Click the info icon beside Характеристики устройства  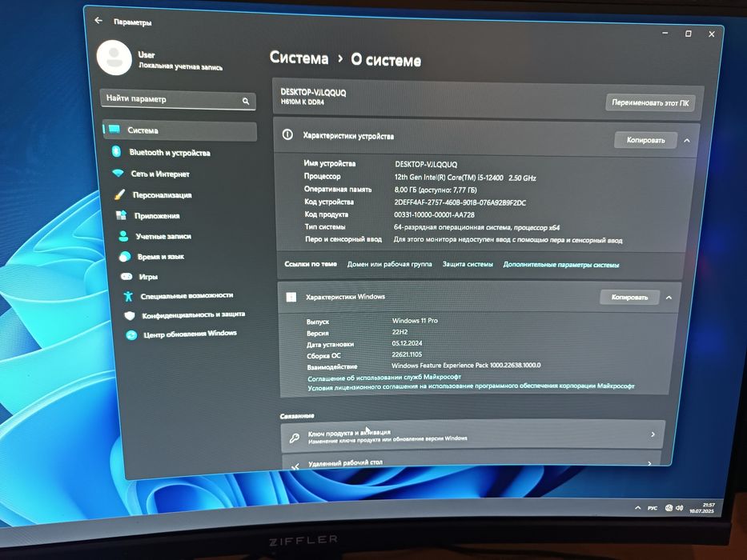(x=287, y=134)
